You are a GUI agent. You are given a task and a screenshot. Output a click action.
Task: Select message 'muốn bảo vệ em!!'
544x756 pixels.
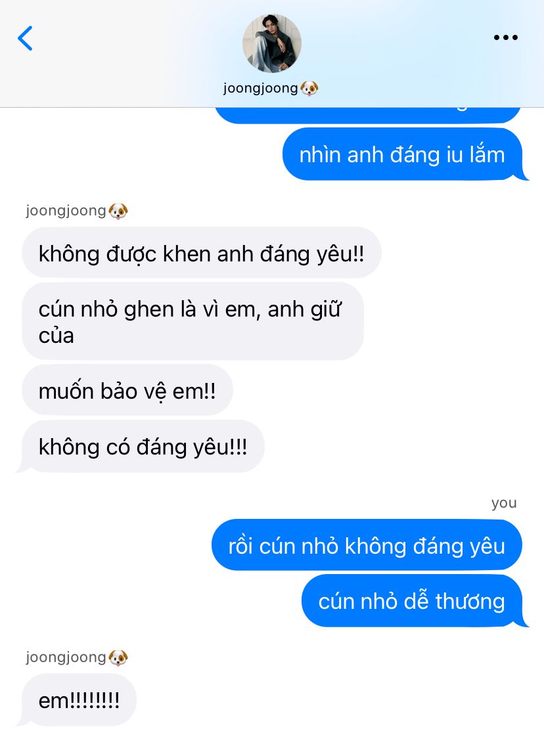(x=127, y=390)
